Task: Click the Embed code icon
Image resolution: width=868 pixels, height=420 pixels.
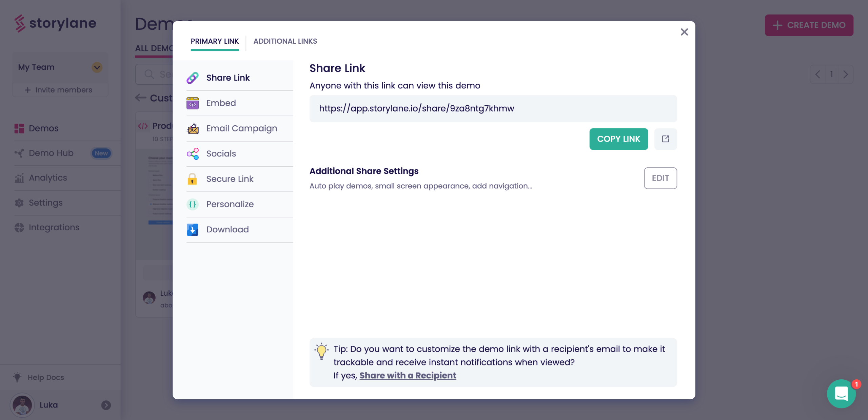Action: [192, 103]
